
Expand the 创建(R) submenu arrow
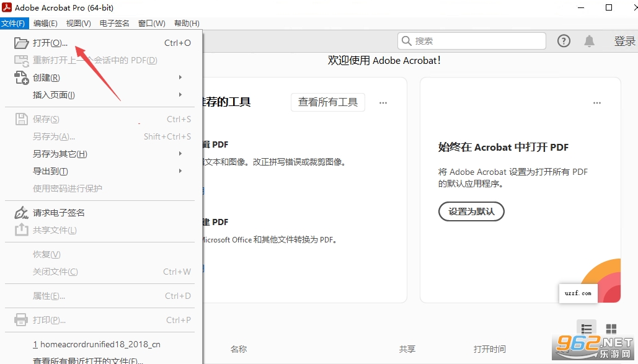180,78
